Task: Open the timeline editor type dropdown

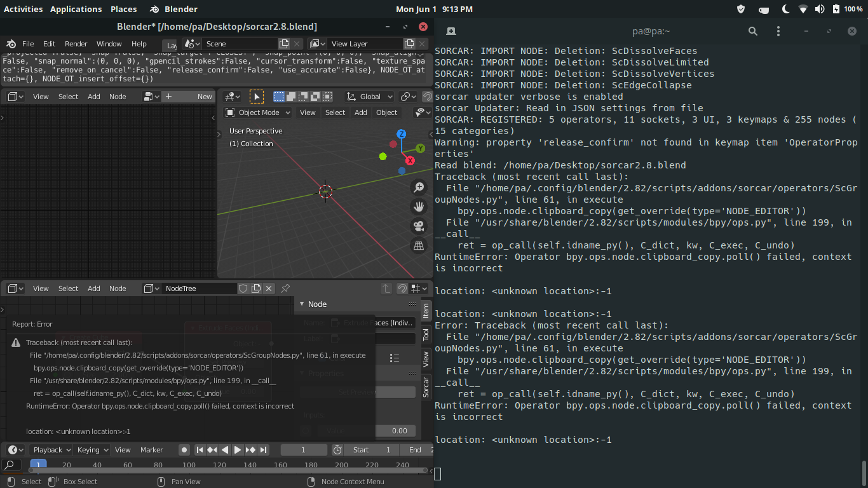Action: pos(16,450)
